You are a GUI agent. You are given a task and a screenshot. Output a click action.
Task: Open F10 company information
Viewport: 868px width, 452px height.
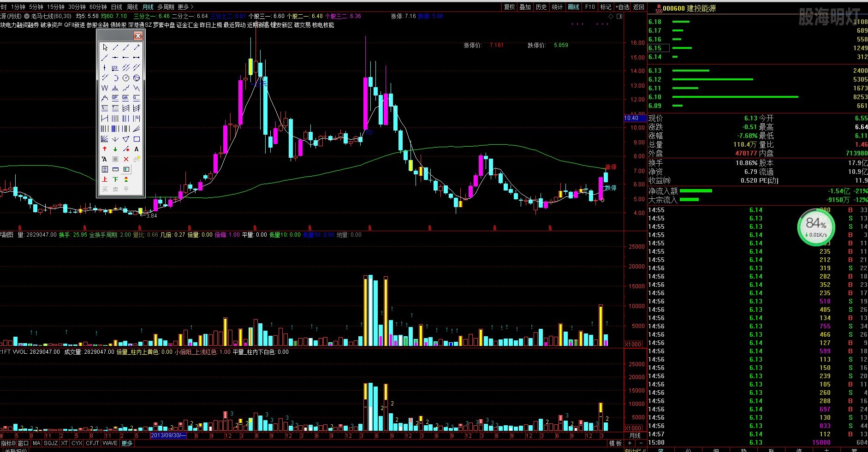[x=590, y=7]
